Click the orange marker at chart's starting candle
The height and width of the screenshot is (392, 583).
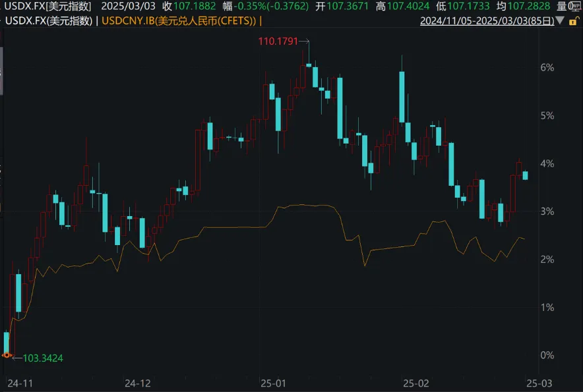coord(7,355)
